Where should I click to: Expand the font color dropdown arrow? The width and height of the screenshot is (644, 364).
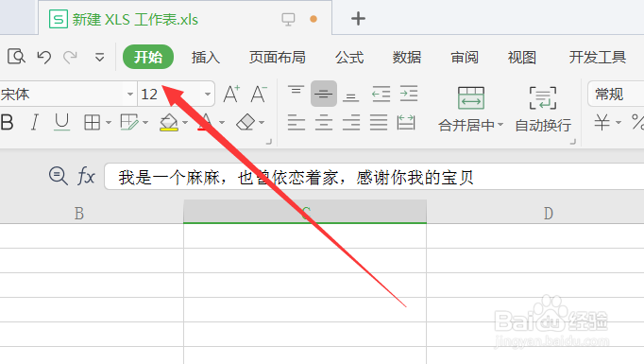click(222, 123)
